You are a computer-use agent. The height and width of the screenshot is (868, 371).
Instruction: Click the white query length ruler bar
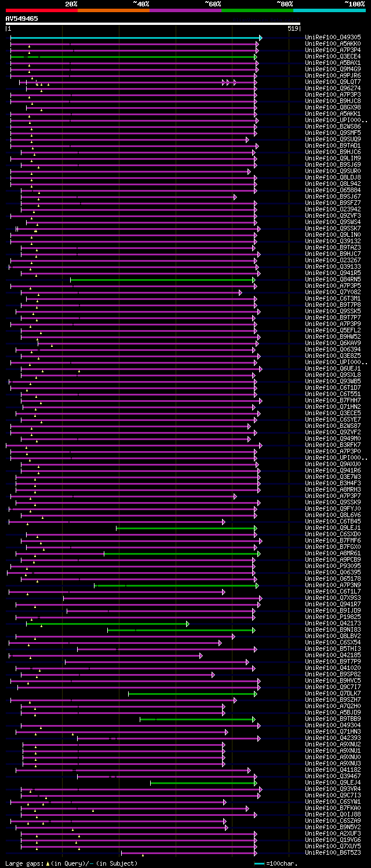click(153, 24)
